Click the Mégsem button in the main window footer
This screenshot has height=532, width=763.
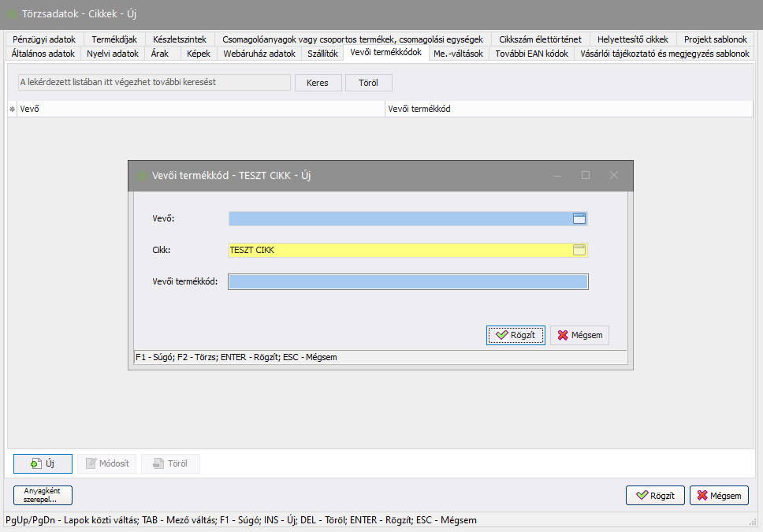pyautogui.click(x=719, y=496)
